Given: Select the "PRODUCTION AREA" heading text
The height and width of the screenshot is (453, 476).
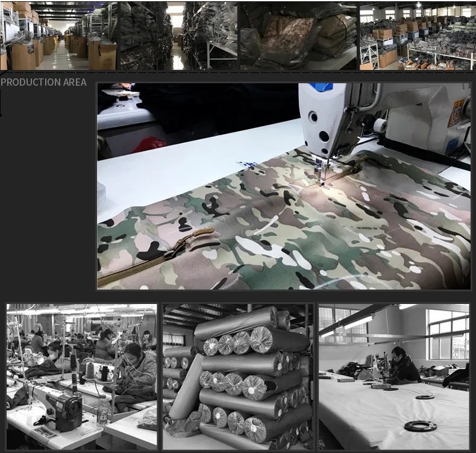Looking at the screenshot, I should pos(43,82).
